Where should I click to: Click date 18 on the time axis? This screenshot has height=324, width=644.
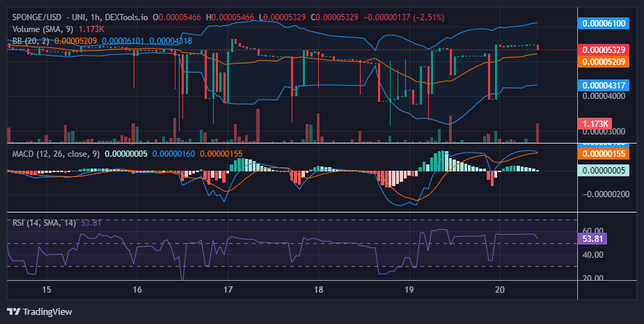pyautogui.click(x=318, y=289)
